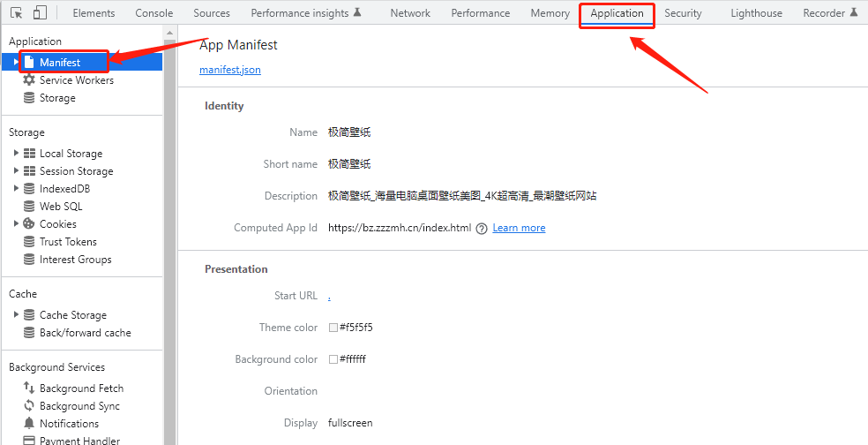Click the help icon beside Computed App Id
The height and width of the screenshot is (445, 868).
point(482,229)
